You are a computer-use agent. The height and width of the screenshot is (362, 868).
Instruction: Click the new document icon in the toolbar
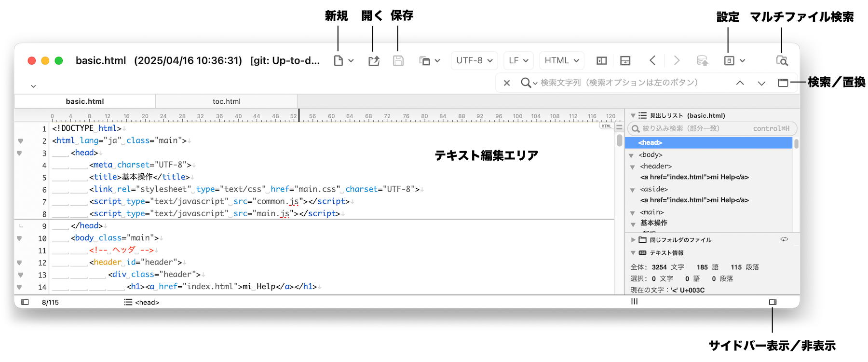coord(339,61)
